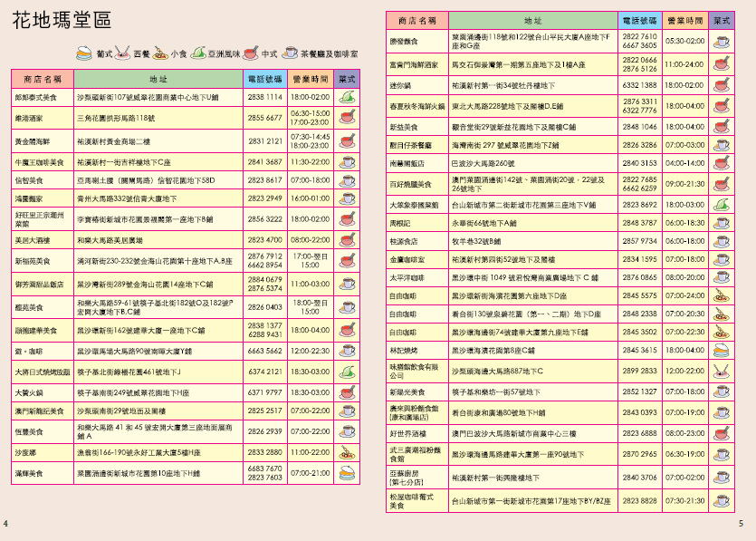
Task: Click the bowl icon in the 2855 6677 row
Action: (347, 118)
